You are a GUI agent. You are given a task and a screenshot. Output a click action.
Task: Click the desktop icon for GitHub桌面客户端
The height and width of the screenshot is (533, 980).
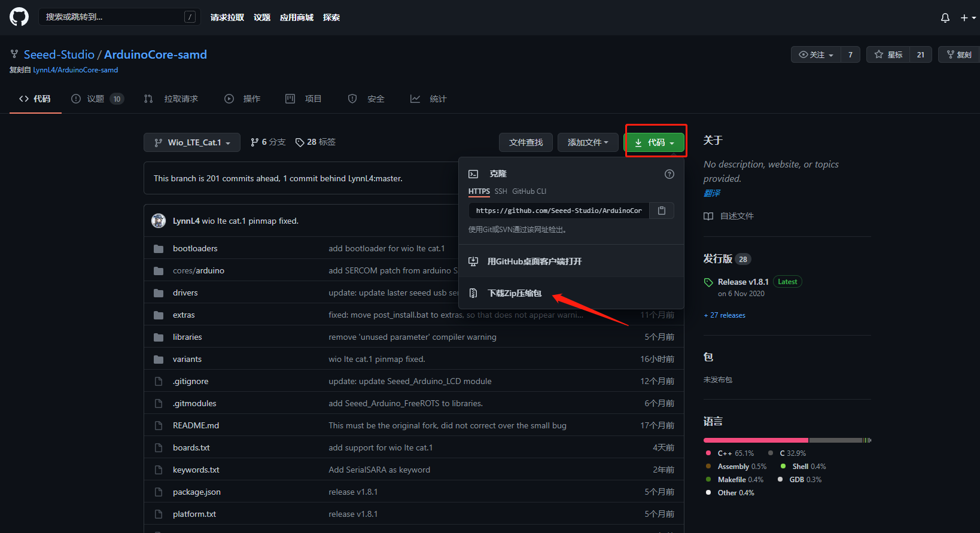click(x=473, y=261)
